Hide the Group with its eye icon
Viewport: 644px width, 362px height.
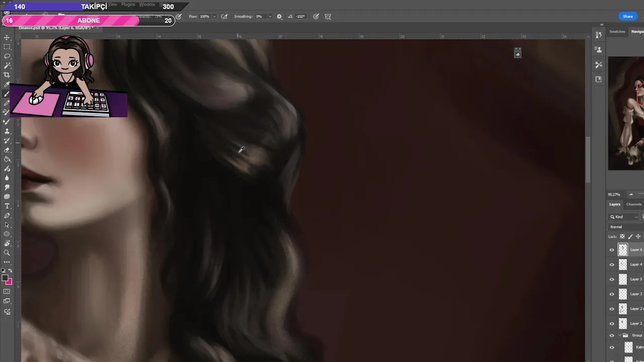tap(612, 335)
